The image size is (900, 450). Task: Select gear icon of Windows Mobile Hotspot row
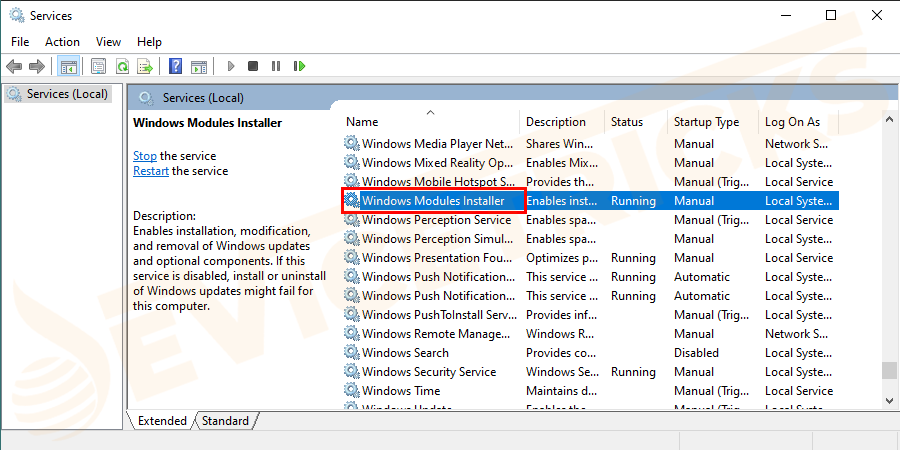[x=351, y=181]
